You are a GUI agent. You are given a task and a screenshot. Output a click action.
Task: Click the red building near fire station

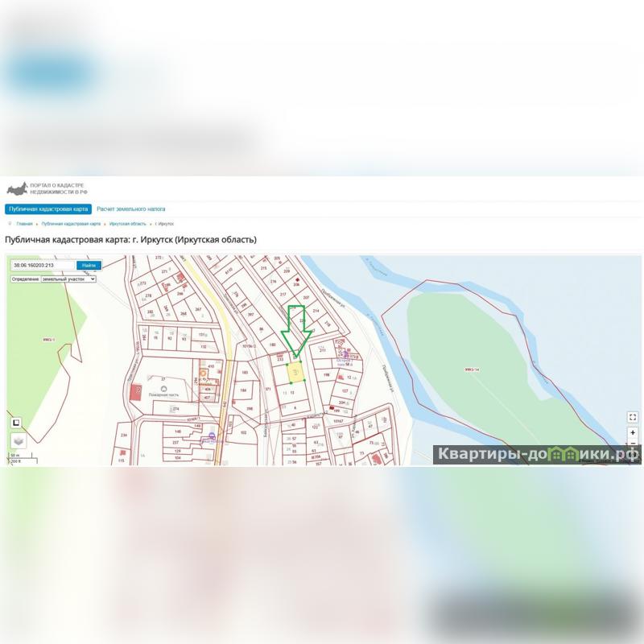136,392
